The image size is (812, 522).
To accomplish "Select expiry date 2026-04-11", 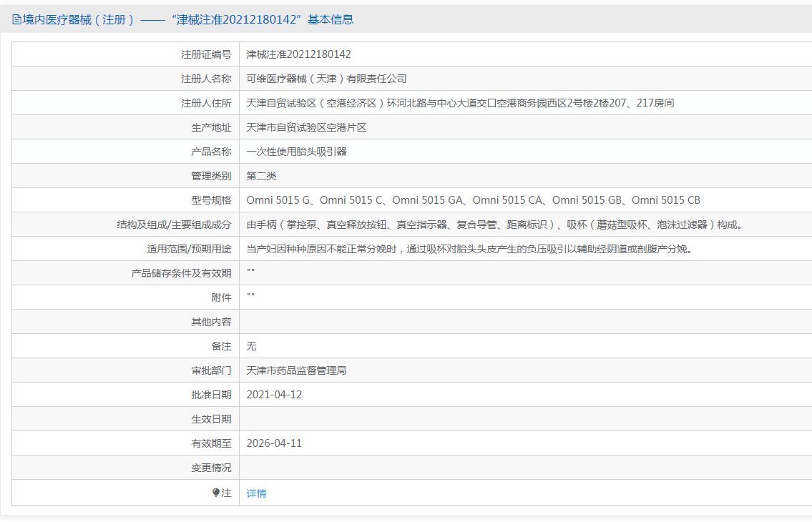I will (274, 443).
